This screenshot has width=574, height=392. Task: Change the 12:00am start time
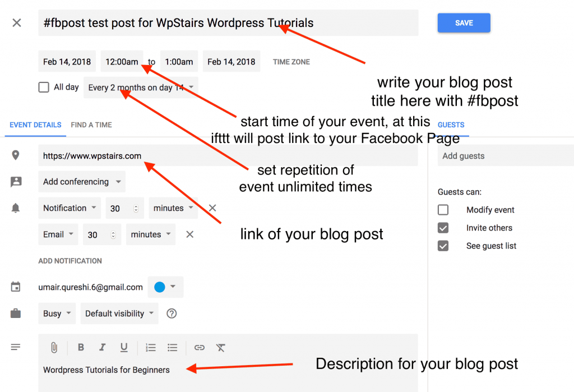[122, 61]
